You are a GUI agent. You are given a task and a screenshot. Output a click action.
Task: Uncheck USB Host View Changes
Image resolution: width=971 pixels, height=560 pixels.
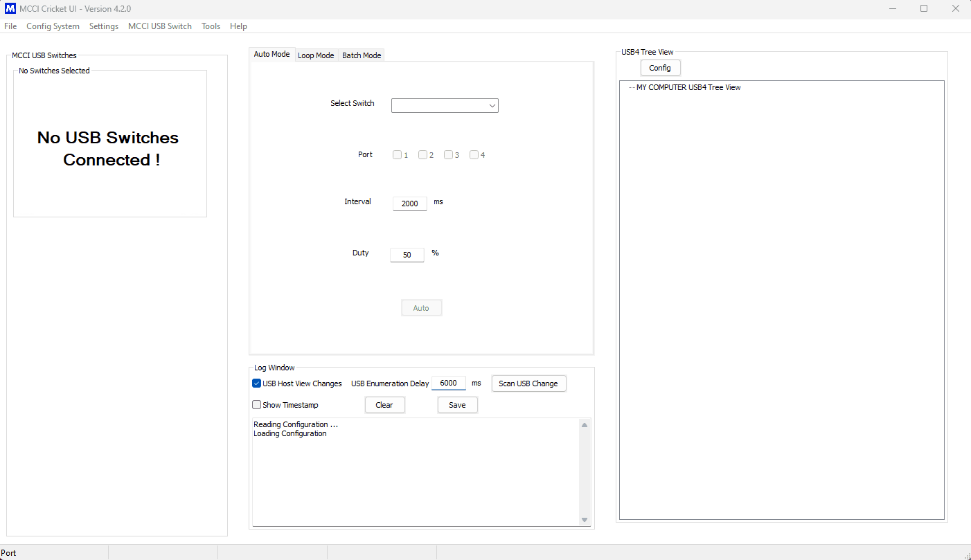(x=257, y=383)
